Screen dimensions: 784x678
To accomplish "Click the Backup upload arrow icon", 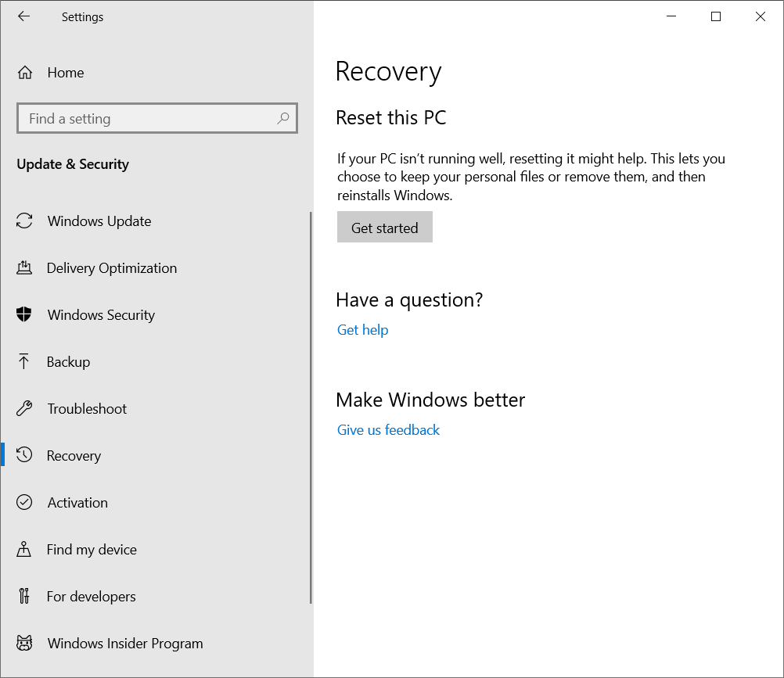I will pyautogui.click(x=23, y=361).
